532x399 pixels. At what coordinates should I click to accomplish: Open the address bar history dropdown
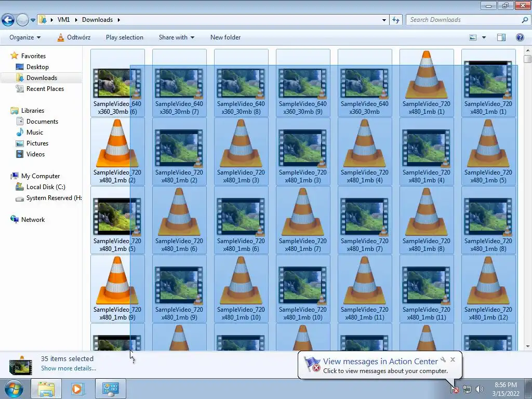coord(384,20)
